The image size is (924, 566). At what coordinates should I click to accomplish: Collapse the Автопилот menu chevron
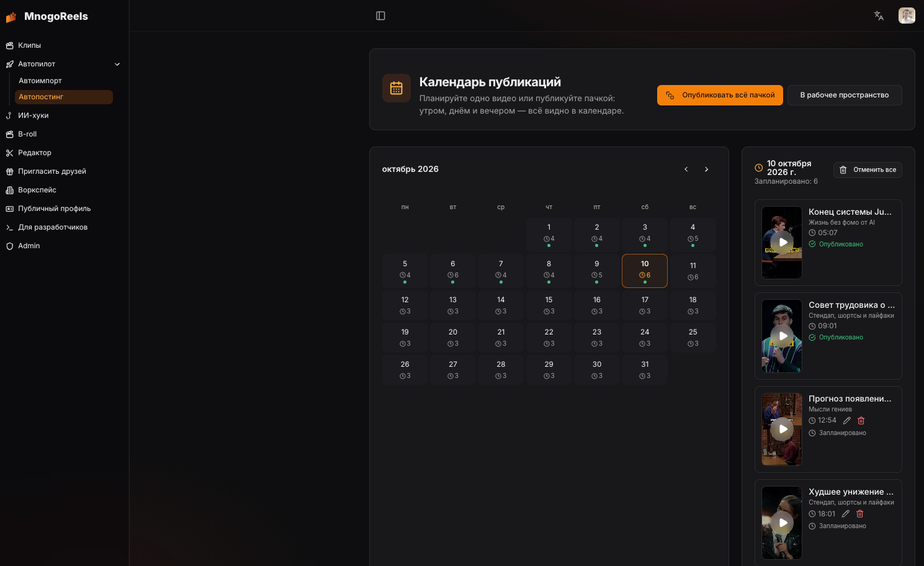[x=117, y=64]
